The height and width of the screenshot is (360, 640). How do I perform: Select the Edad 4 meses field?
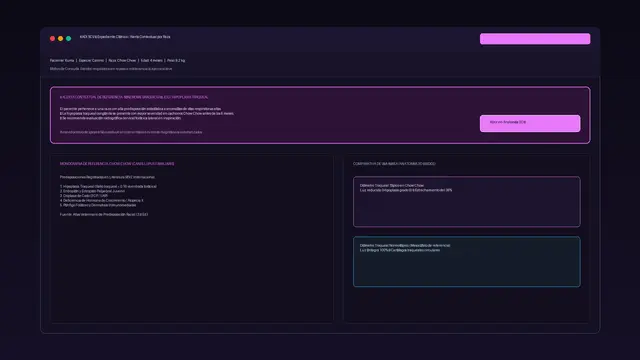[152, 60]
